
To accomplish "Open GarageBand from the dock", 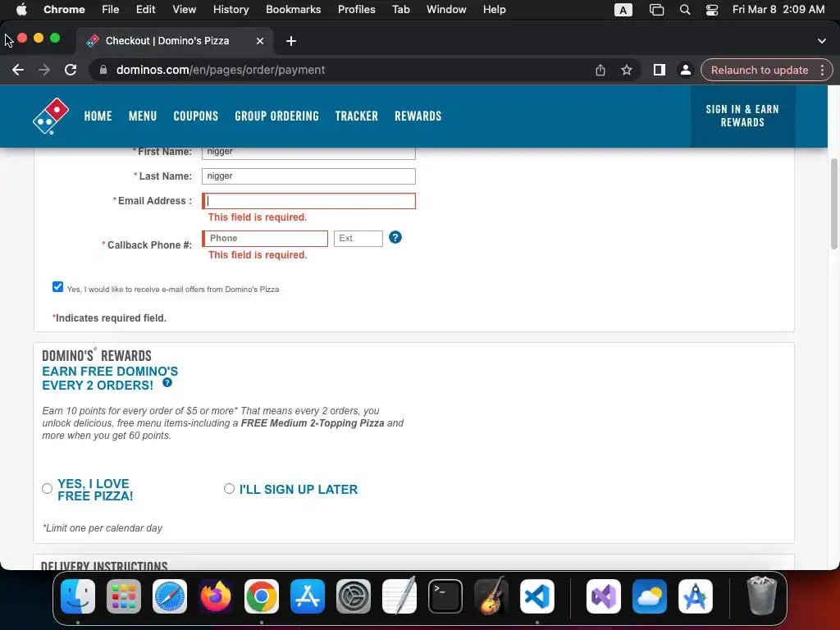I will pos(491,596).
